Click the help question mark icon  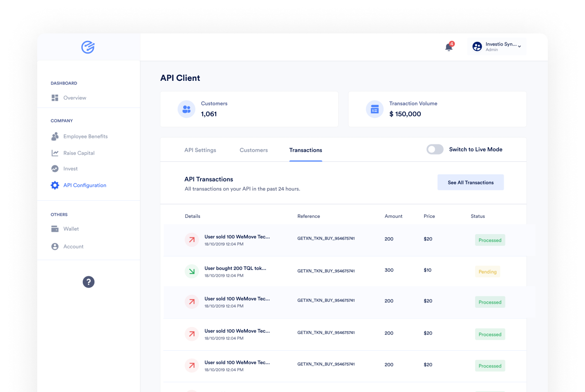[88, 281]
